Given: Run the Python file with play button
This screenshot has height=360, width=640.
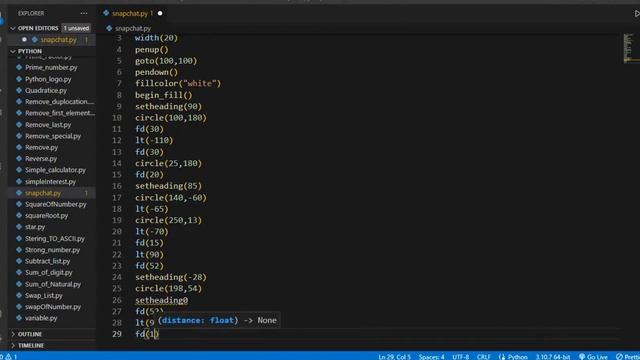Looking at the screenshot, I should (636, 13).
